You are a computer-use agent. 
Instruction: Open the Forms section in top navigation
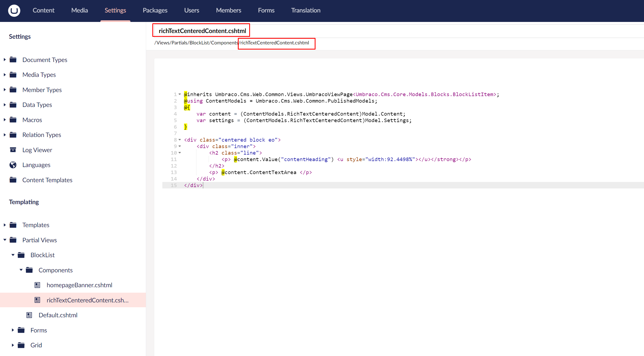click(266, 10)
